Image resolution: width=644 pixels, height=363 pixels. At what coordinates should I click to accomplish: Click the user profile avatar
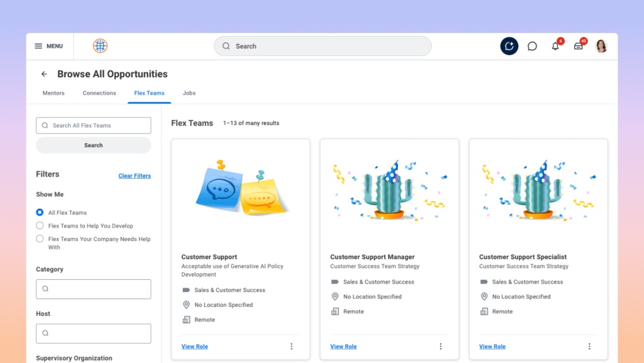(x=601, y=46)
